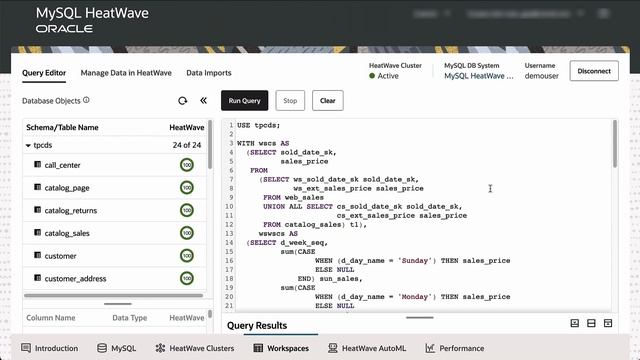The image size is (640, 360).
Task: Click the HeatWave Clusters nav icon
Action: (x=160, y=348)
